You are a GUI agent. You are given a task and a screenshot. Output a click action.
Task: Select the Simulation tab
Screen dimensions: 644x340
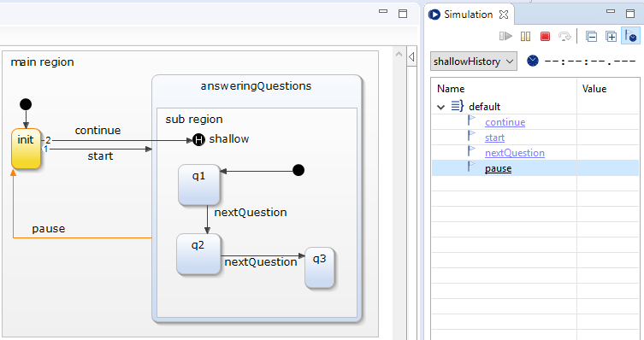pos(468,15)
